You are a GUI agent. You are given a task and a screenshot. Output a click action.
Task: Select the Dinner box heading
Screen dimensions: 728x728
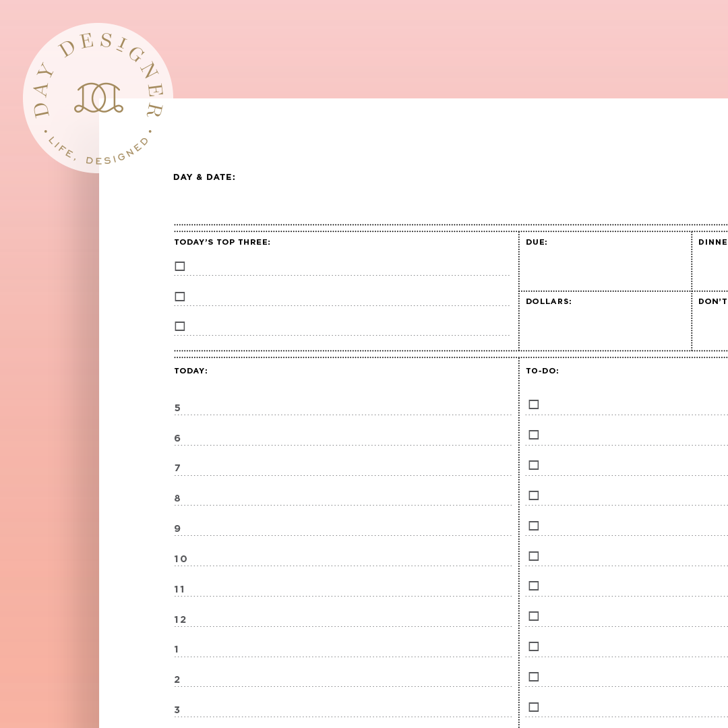pyautogui.click(x=712, y=242)
